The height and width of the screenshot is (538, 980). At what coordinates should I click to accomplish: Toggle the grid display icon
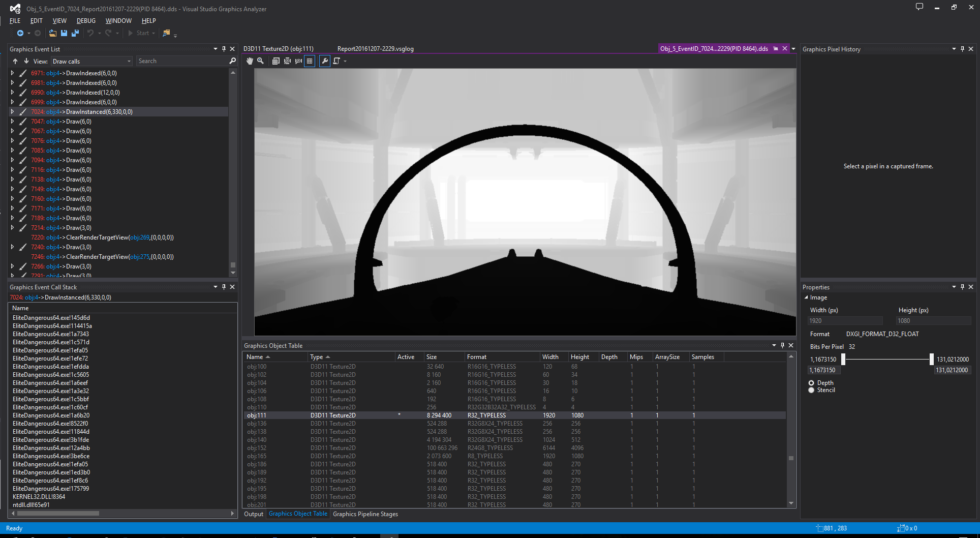(310, 61)
